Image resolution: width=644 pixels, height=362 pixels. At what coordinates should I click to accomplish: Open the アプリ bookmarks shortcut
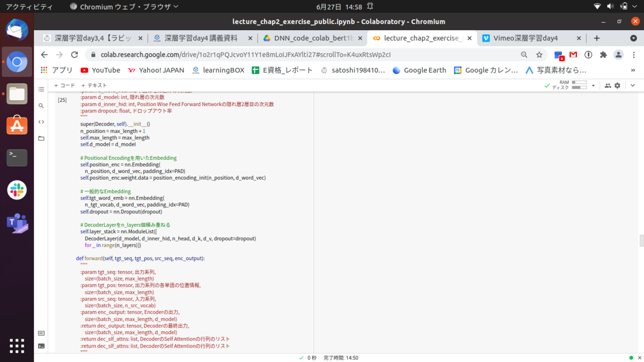pos(57,70)
